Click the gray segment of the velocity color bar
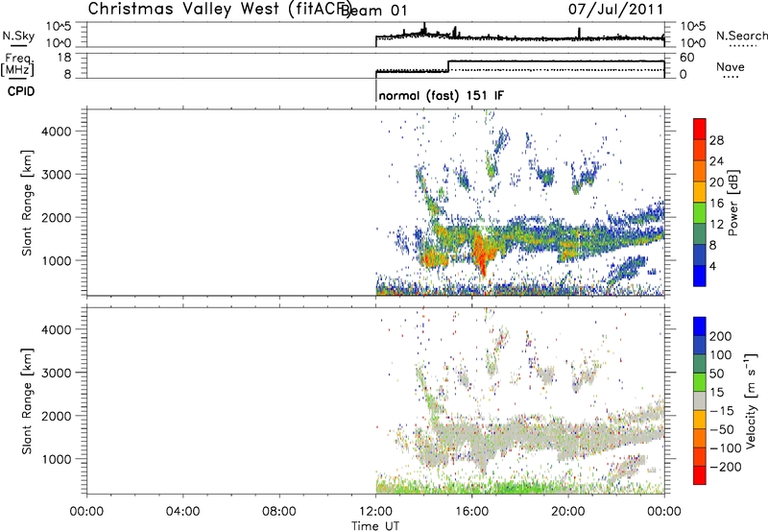This screenshot has width=768, height=532. click(x=700, y=401)
